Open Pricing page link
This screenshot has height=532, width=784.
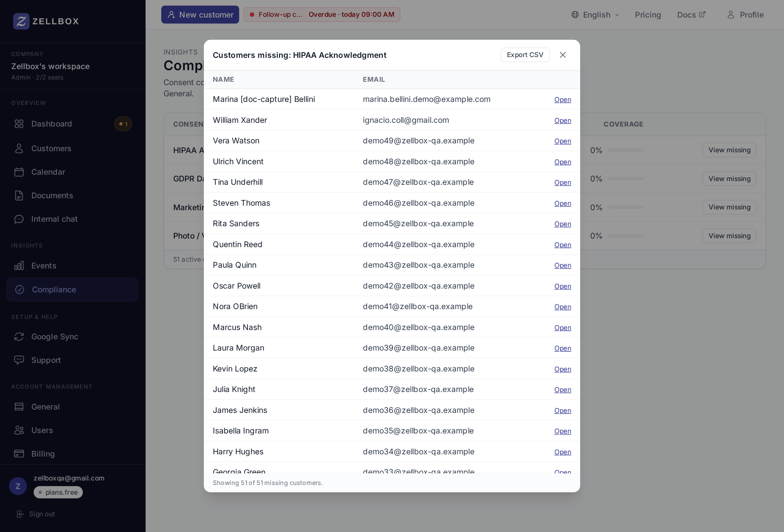[648, 15]
